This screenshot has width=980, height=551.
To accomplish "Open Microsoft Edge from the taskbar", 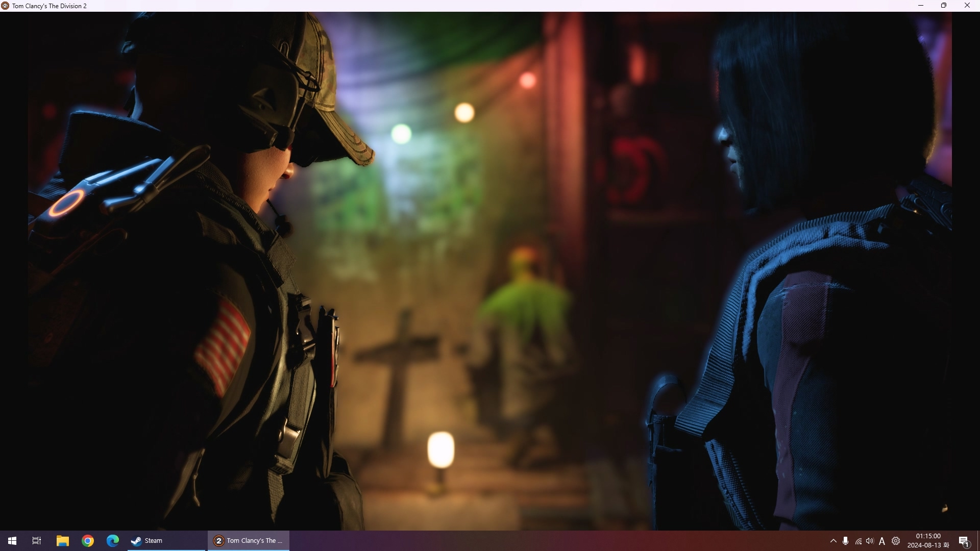I will [113, 541].
